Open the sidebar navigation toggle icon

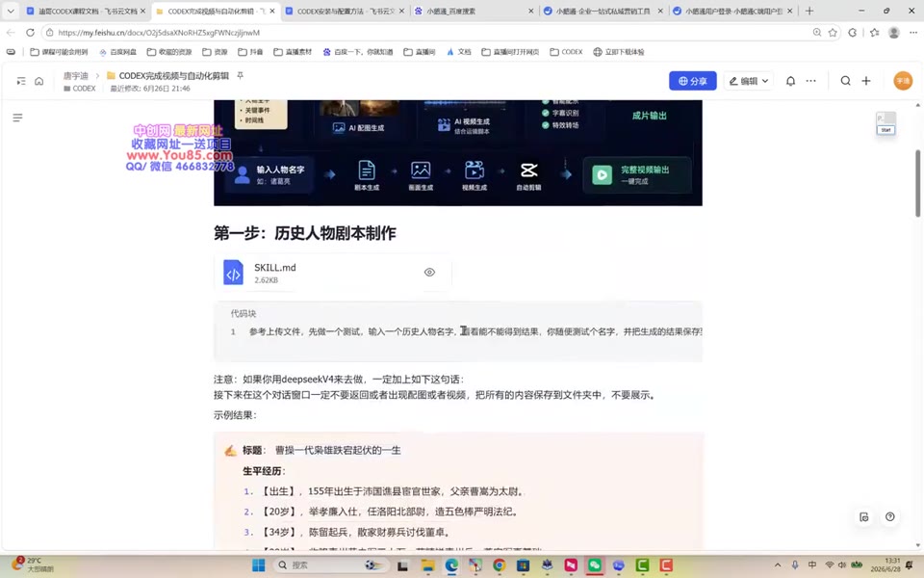(21, 81)
